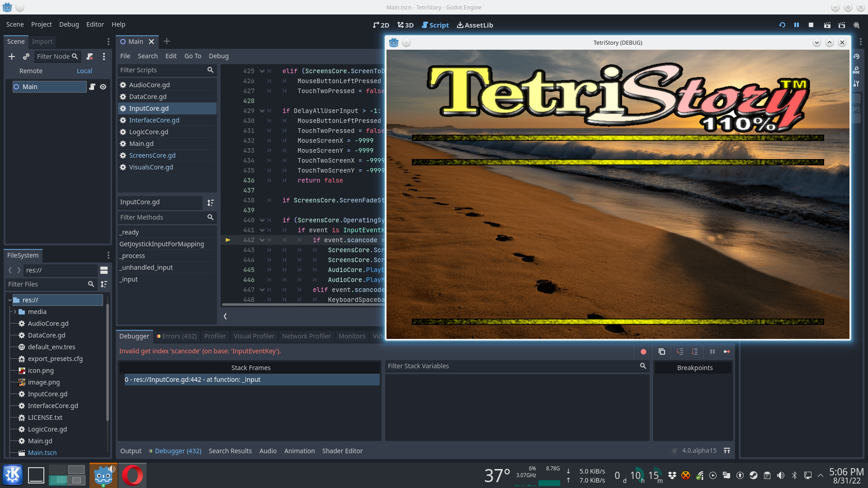Play the current scene with clapperboard icon
The height and width of the screenshot is (488, 868).
[x=827, y=25]
